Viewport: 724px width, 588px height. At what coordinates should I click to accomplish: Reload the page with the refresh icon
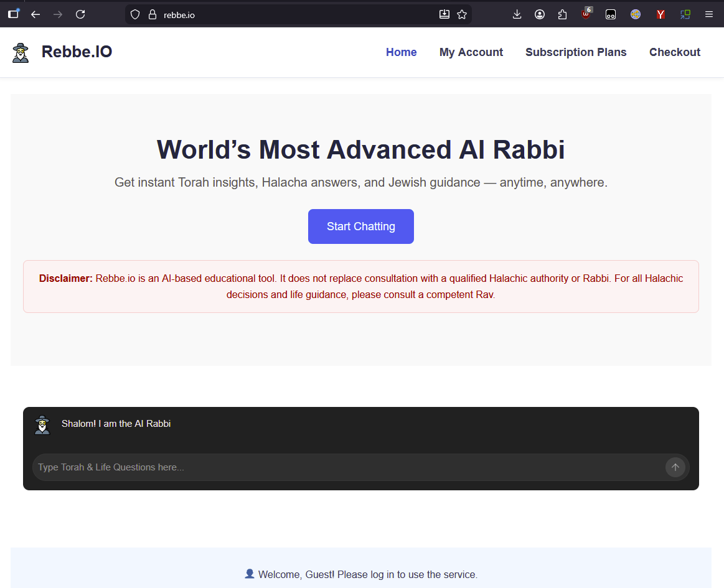(x=80, y=15)
